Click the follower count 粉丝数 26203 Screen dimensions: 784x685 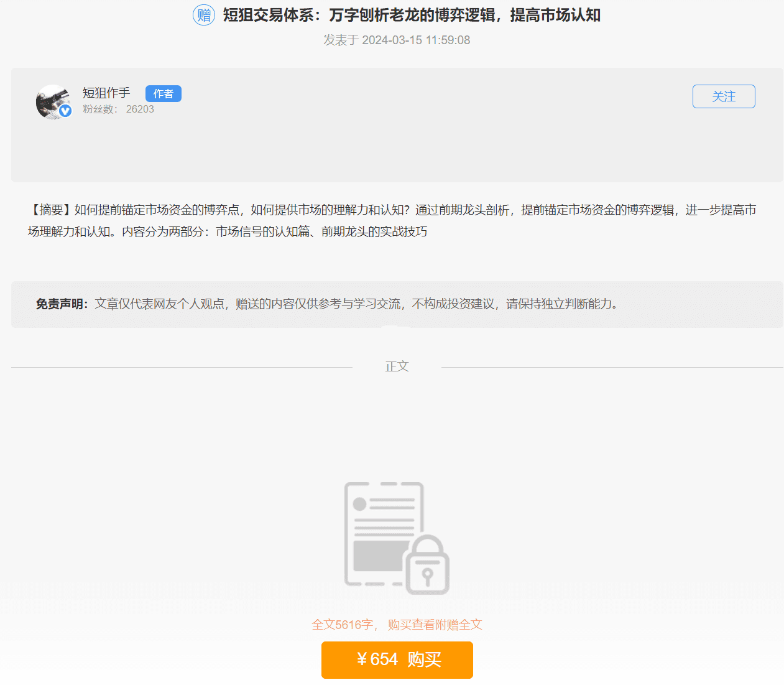(118, 110)
